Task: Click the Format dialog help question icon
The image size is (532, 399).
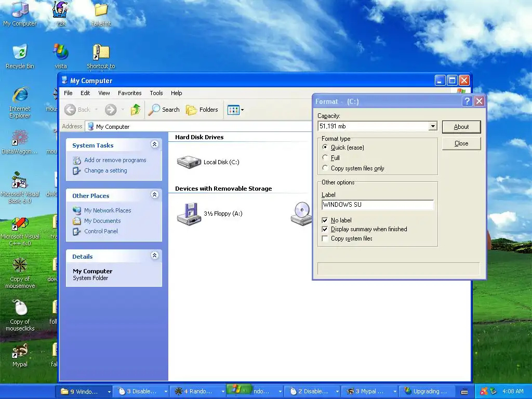Action: 467,101
